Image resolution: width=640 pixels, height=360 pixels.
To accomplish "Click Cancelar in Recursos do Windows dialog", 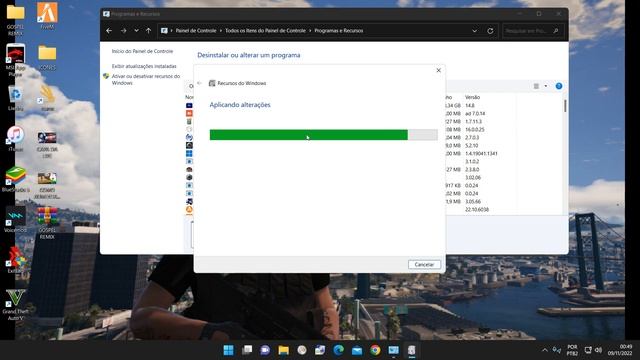I will [x=424, y=264].
